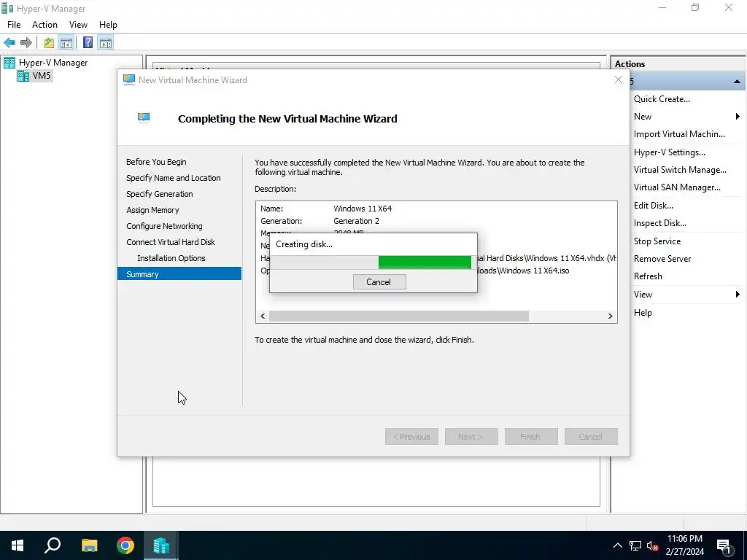Open File Explorer from taskbar
This screenshot has height=560, width=747.
89,545
